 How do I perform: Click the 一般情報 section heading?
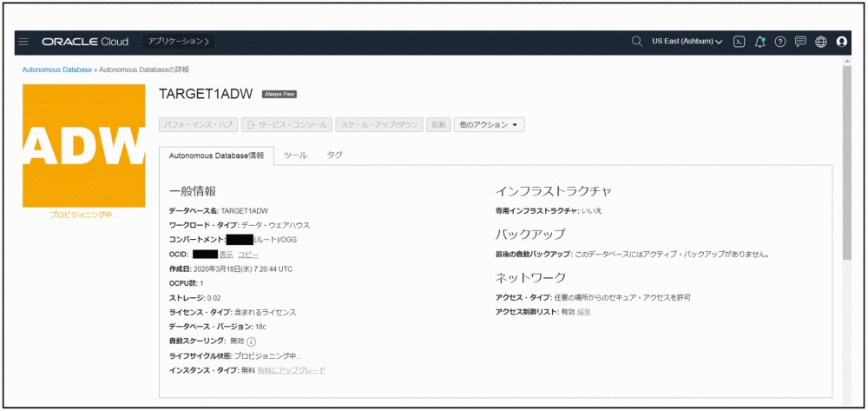(x=193, y=191)
